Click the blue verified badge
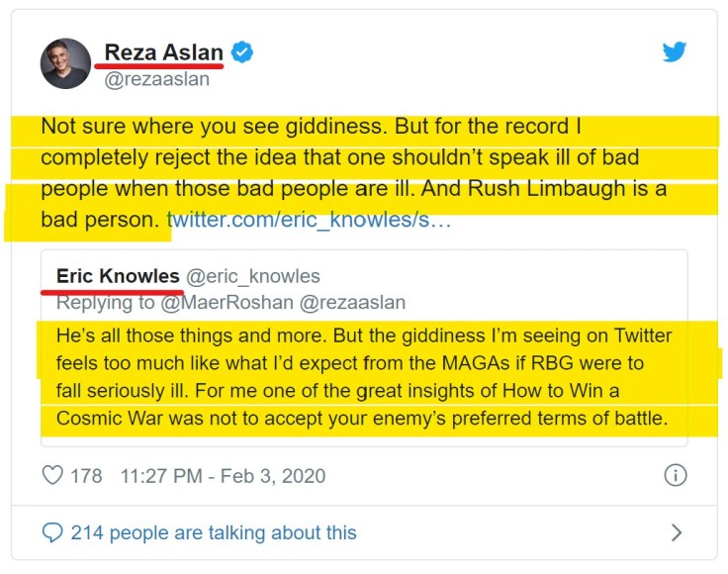The height and width of the screenshot is (574, 728). (x=241, y=51)
